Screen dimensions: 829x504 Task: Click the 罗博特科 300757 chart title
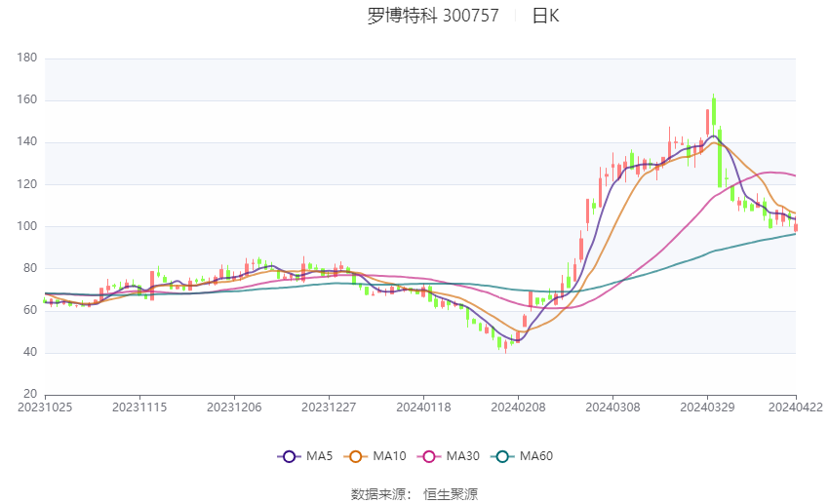coord(433,16)
